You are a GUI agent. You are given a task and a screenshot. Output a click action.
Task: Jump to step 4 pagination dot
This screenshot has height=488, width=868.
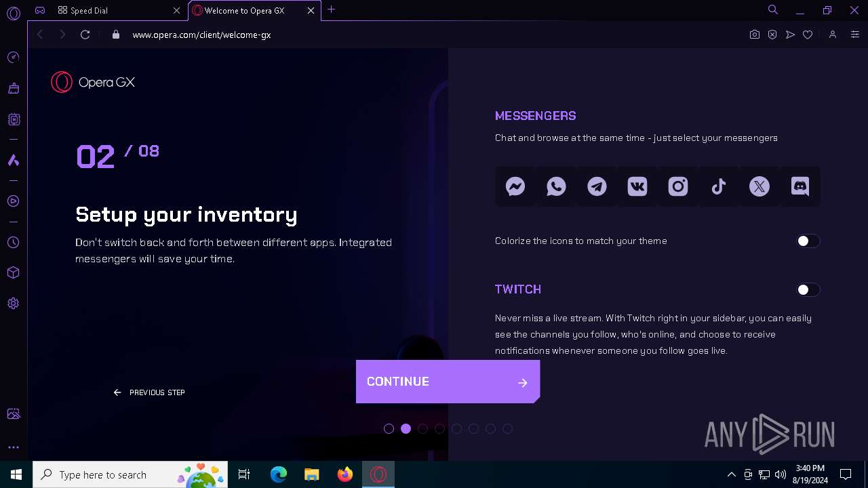439,428
